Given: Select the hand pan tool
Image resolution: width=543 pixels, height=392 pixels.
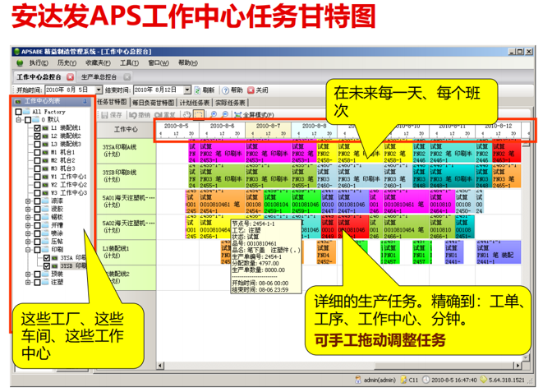Looking at the screenshot, I should click(187, 114).
